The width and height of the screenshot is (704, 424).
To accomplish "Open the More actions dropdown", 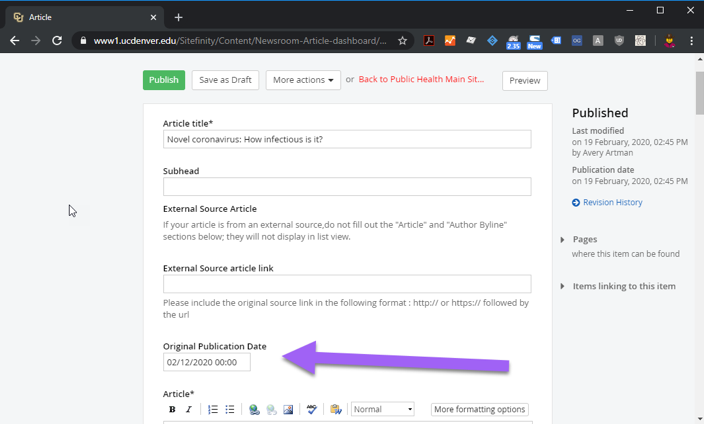I will (x=303, y=80).
